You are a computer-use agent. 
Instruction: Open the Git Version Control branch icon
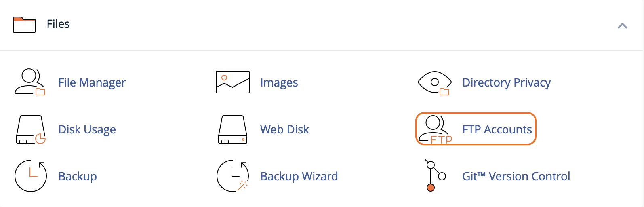click(435, 175)
